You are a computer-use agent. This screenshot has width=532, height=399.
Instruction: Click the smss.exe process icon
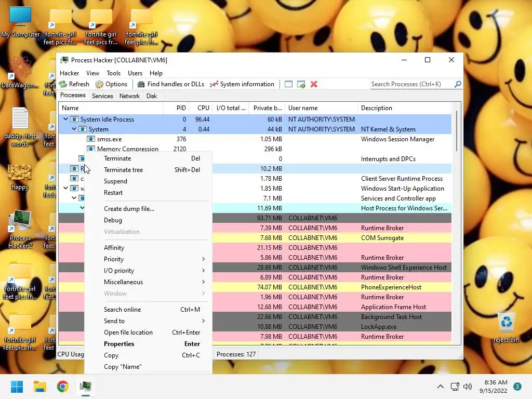click(90, 139)
